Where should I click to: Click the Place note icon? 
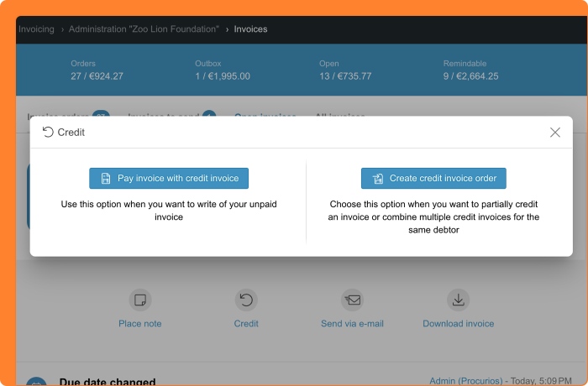click(x=140, y=300)
